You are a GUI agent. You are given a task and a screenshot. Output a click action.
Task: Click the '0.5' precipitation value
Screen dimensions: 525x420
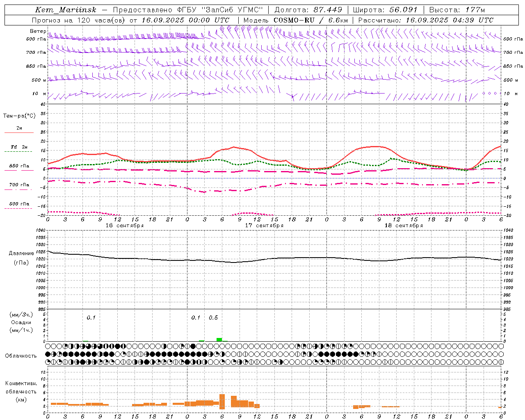(213, 318)
